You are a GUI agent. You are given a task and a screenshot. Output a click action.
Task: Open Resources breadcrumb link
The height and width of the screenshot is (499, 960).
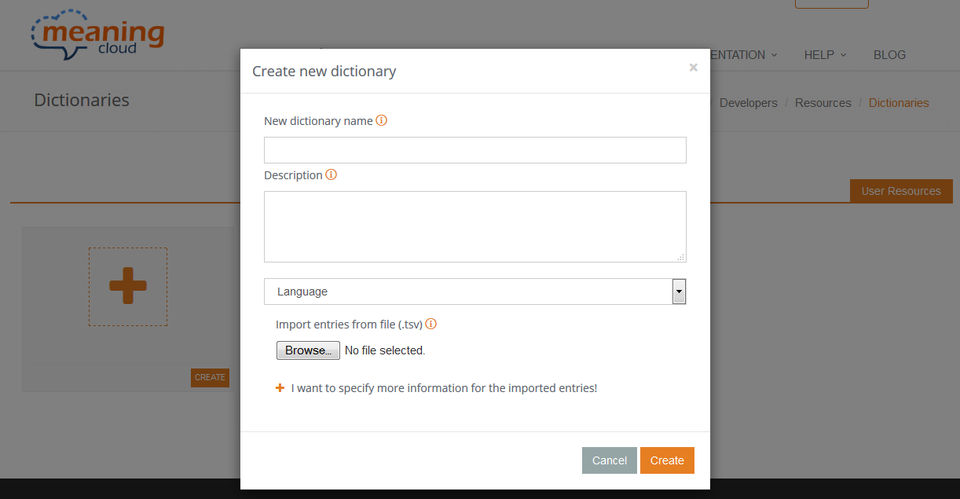pyautogui.click(x=823, y=103)
